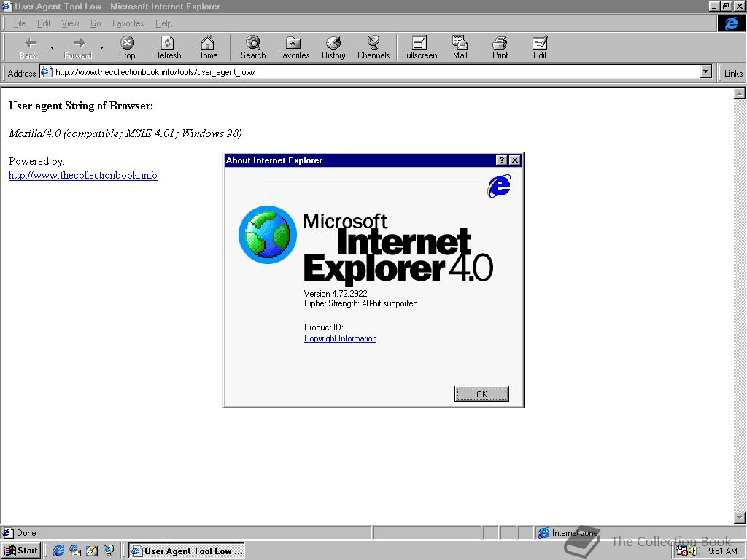Viewport: 747px width, 560px height.
Task: Open the Help menu
Action: tap(163, 23)
